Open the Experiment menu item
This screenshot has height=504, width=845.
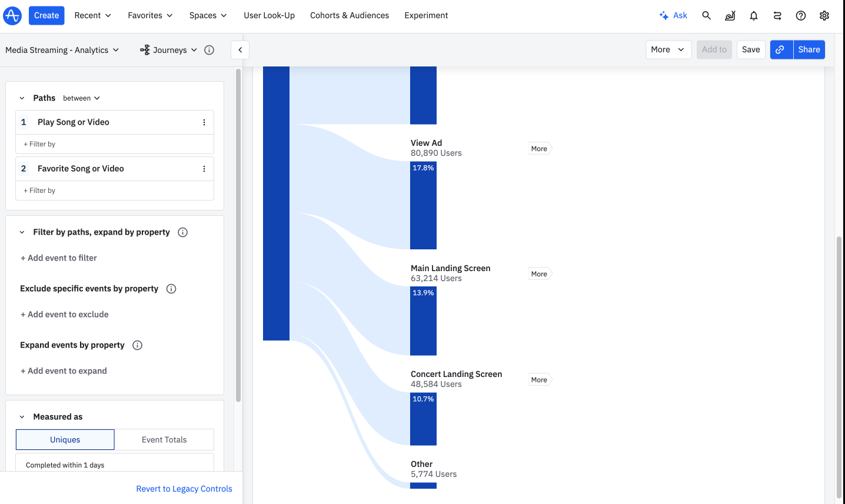426,15
